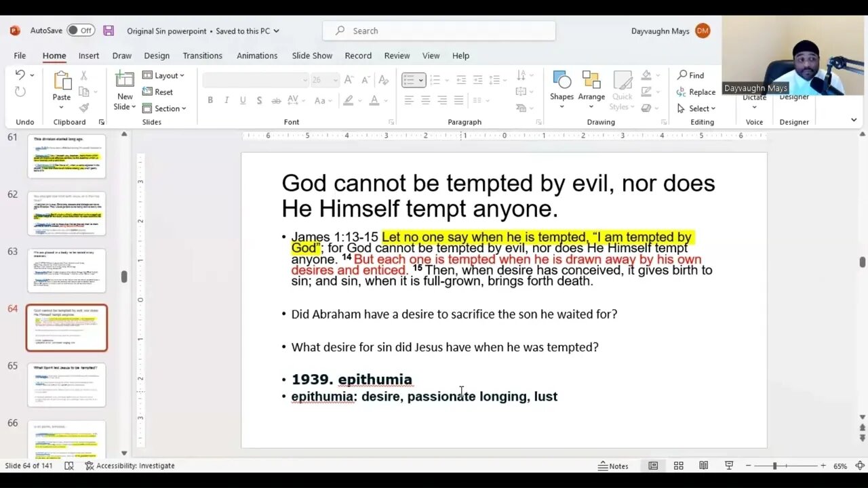Click the New Slide icon
868x488 pixels.
point(125,80)
